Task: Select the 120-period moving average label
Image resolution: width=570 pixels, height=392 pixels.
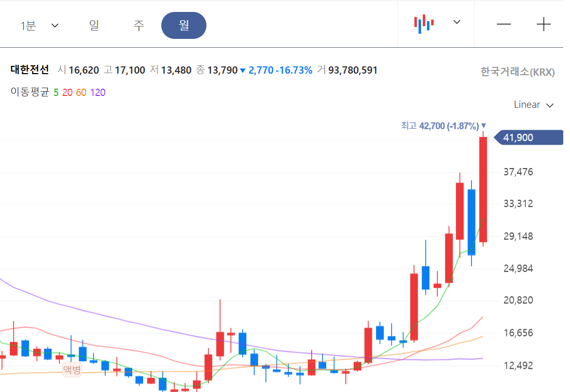Action: [98, 93]
